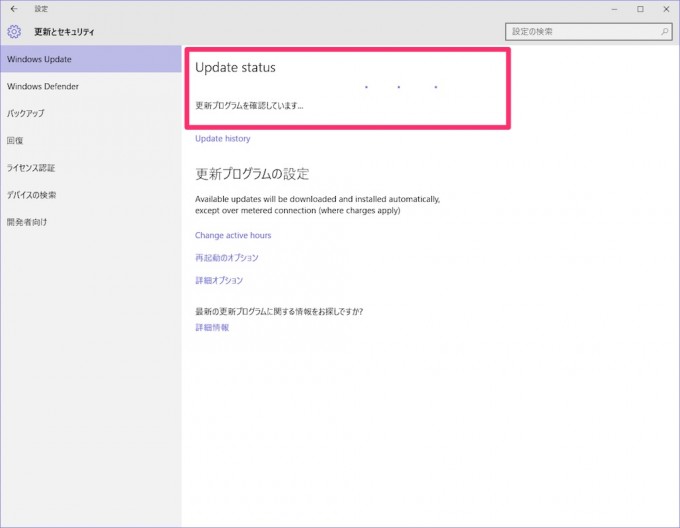The image size is (680, 528).
Task: Click Change active hours link
Action: tap(233, 235)
